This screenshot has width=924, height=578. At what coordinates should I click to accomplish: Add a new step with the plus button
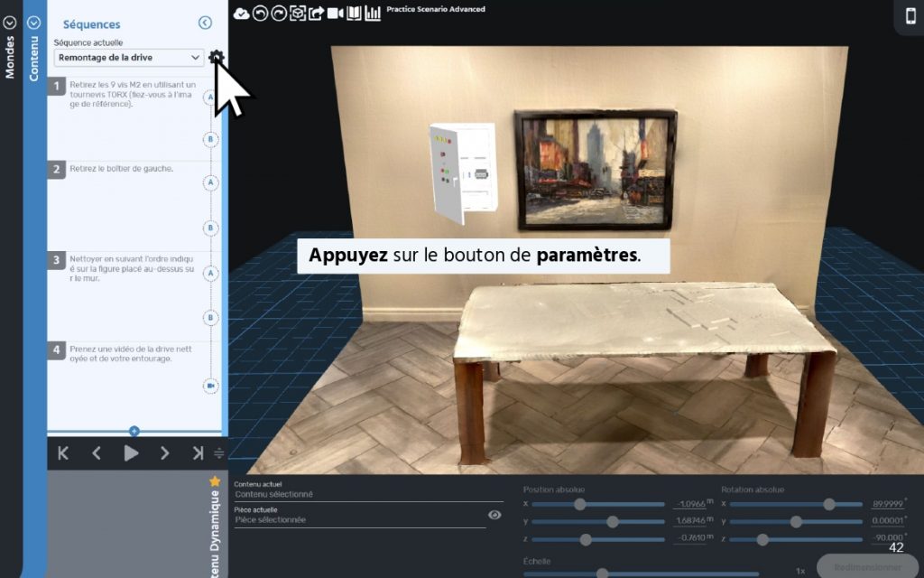134,431
